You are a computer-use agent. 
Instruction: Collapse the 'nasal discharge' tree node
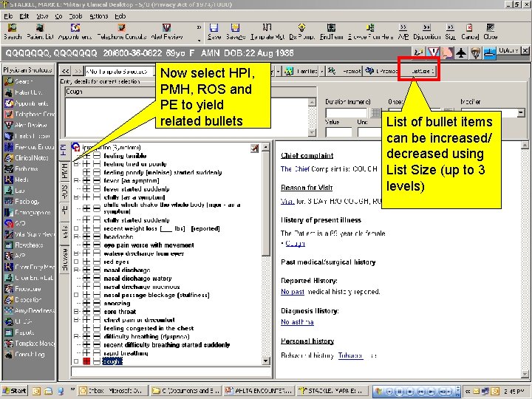pyautogui.click(x=76, y=270)
